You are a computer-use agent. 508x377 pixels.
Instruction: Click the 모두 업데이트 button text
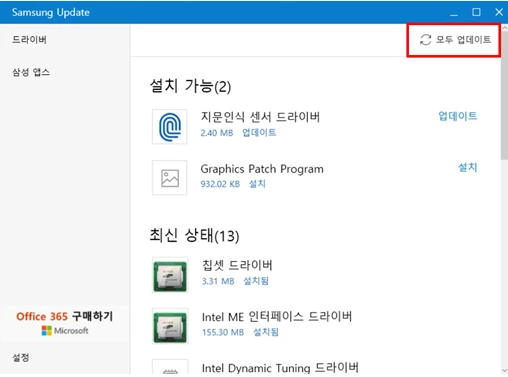click(x=463, y=40)
